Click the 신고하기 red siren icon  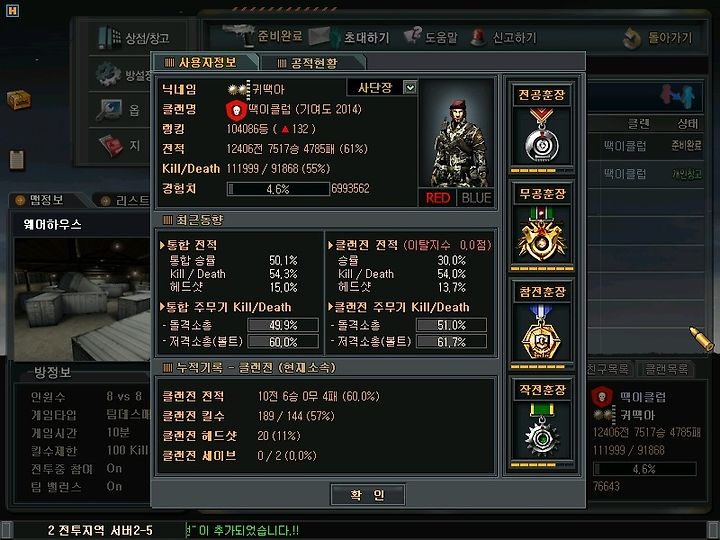[x=478, y=37]
